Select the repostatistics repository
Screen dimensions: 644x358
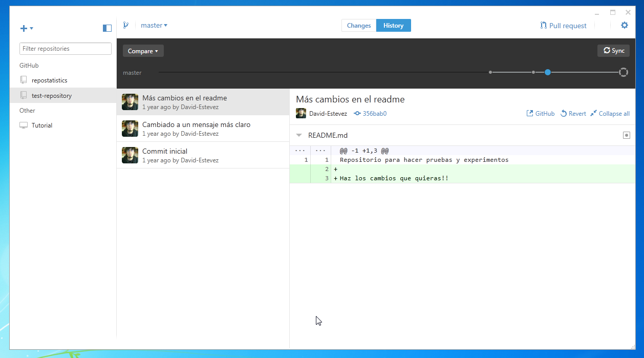(49, 80)
